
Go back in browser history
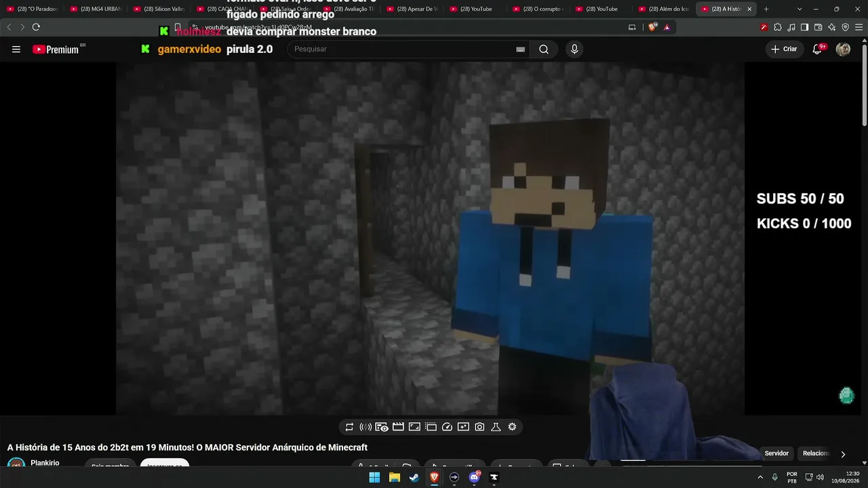pos(9,27)
